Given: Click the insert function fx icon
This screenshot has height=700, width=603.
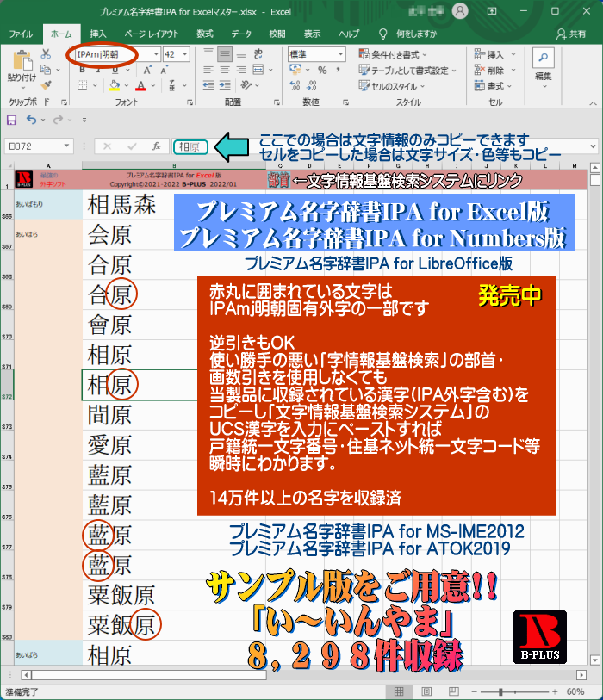Looking at the screenshot, I should (156, 146).
